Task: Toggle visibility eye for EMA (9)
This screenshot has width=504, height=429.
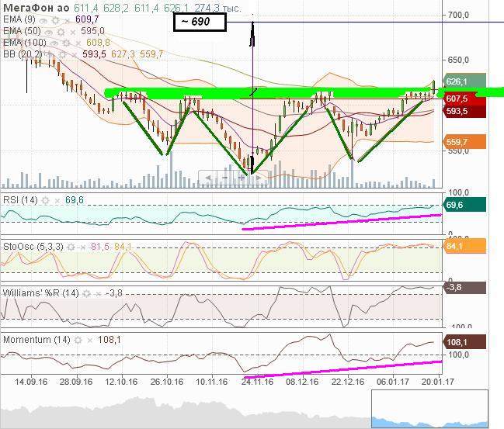Action: (43, 21)
